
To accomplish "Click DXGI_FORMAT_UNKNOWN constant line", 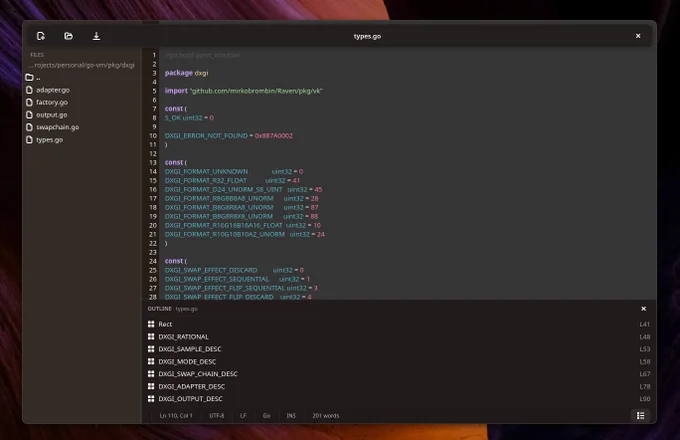I will click(x=234, y=172).
